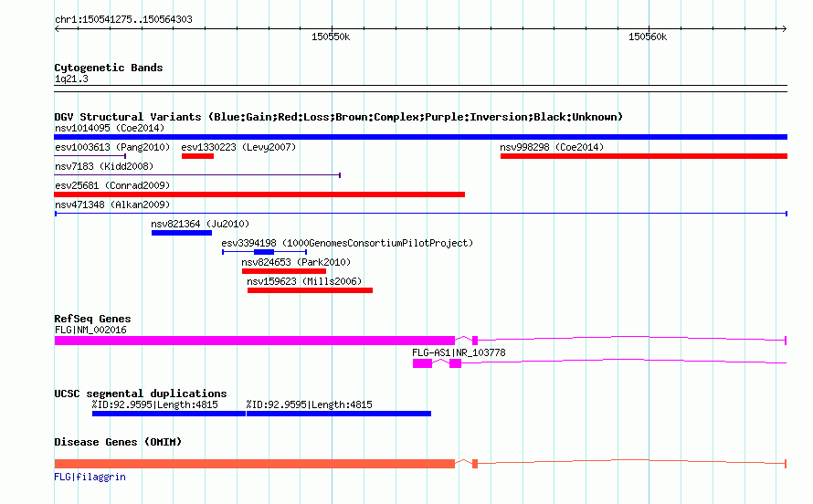Screen dimensions: 813x504
Task: Click the ruler's left arrow end
Action: click(57, 29)
